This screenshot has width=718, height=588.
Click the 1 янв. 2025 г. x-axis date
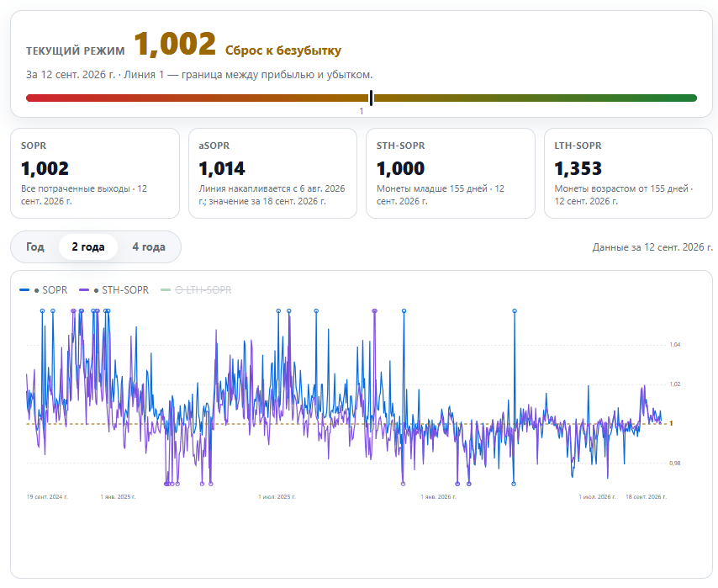tap(119, 497)
